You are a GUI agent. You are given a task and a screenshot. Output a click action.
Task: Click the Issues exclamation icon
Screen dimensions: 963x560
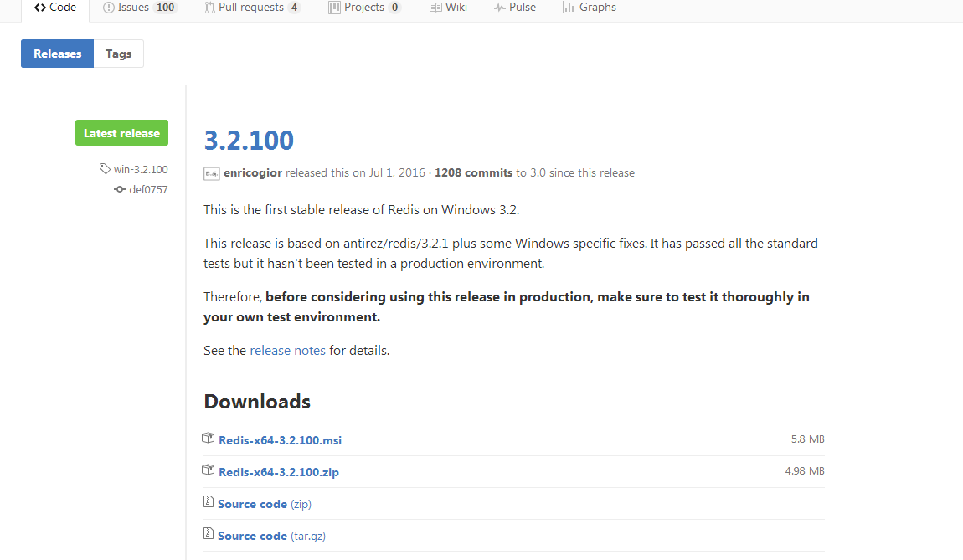109,8
